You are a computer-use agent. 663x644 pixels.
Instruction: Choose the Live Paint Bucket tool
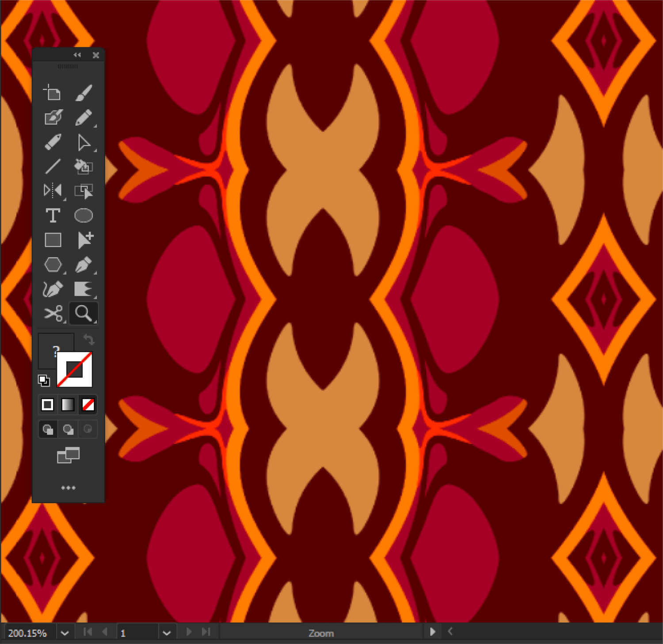[84, 167]
